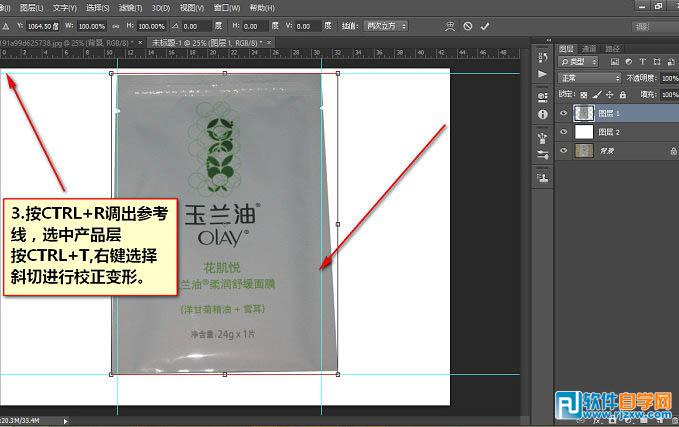Open the Actions play icon in dock
The width and height of the screenshot is (679, 427).
coord(543,74)
